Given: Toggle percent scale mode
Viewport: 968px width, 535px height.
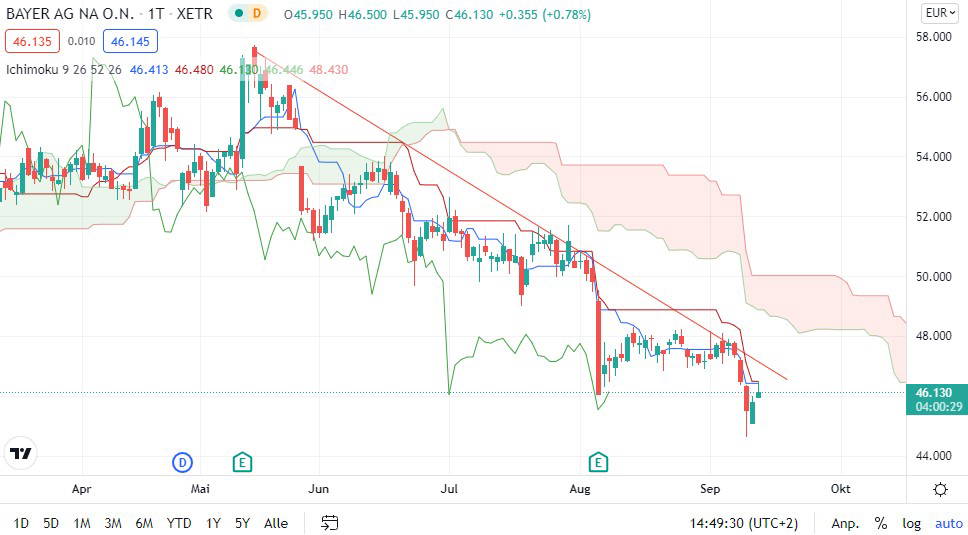Looking at the screenshot, I should coord(880,523).
